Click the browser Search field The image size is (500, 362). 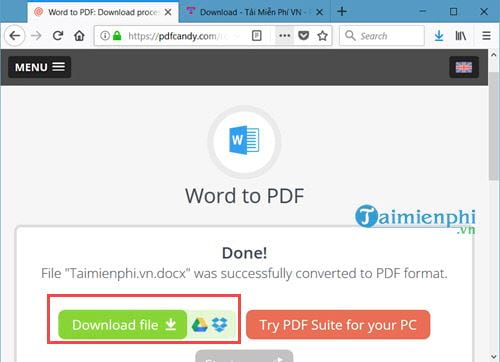[382, 35]
